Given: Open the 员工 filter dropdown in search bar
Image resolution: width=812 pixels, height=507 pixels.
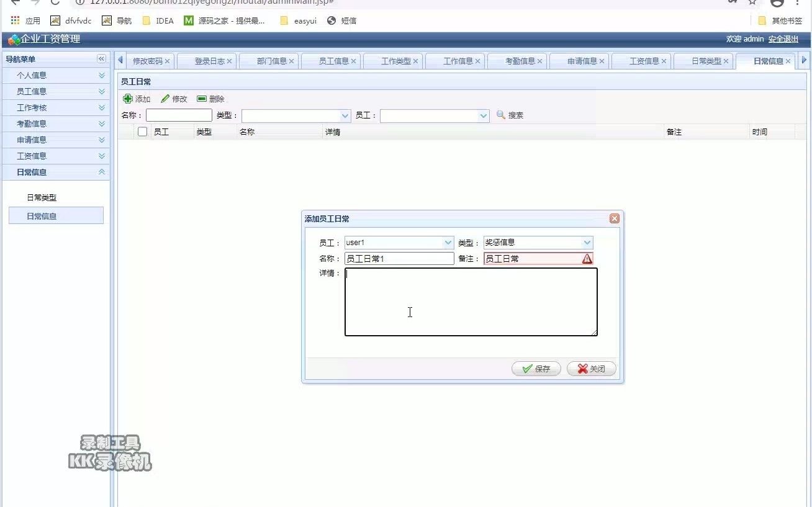Looking at the screenshot, I should [x=484, y=115].
